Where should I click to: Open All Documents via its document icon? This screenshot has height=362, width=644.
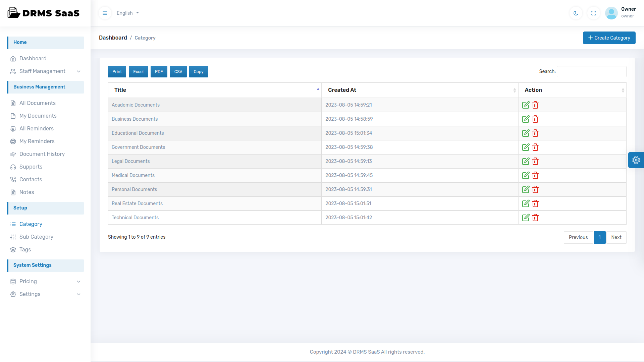(x=13, y=103)
